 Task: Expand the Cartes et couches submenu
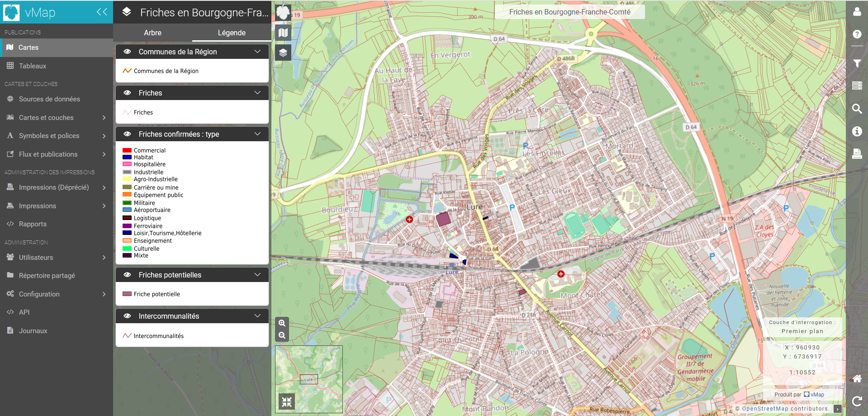click(57, 117)
